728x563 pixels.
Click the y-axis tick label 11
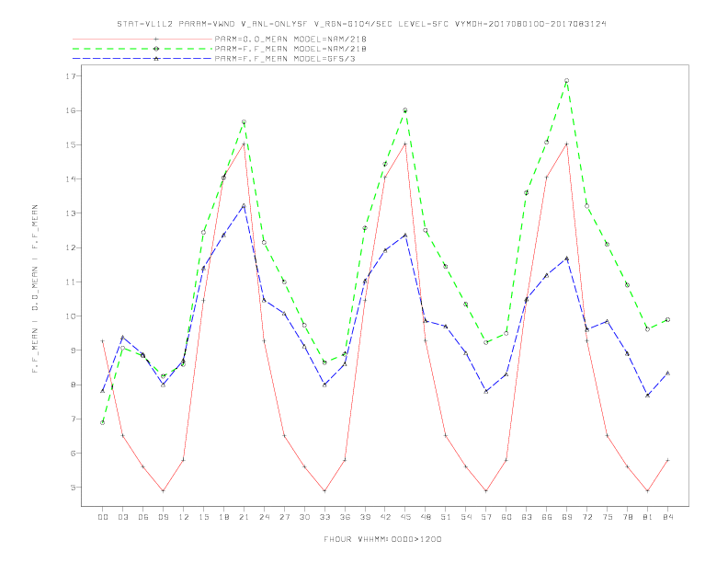(70, 282)
